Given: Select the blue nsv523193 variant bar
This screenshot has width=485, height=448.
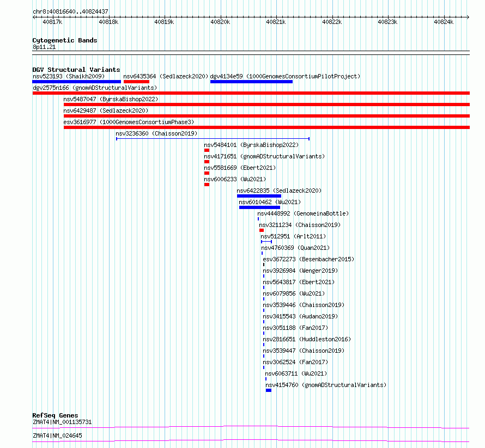Looking at the screenshot, I should coord(76,82).
